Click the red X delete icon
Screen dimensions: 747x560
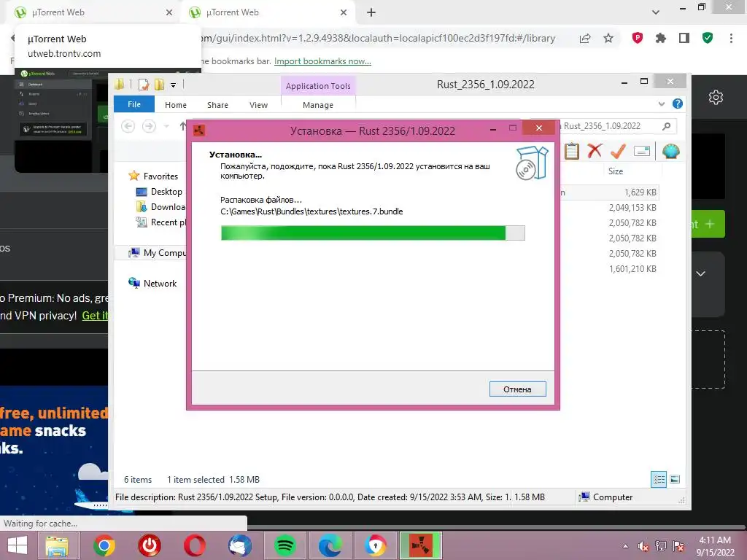[x=595, y=151]
